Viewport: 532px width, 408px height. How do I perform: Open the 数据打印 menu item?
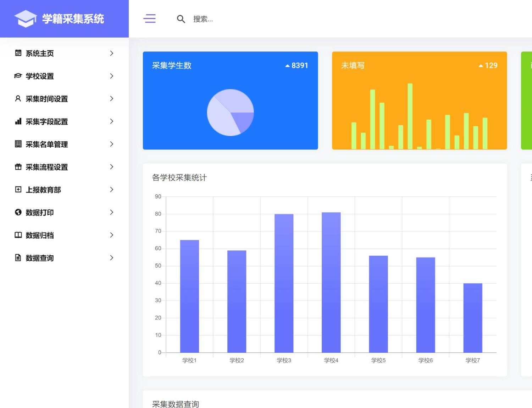click(64, 212)
